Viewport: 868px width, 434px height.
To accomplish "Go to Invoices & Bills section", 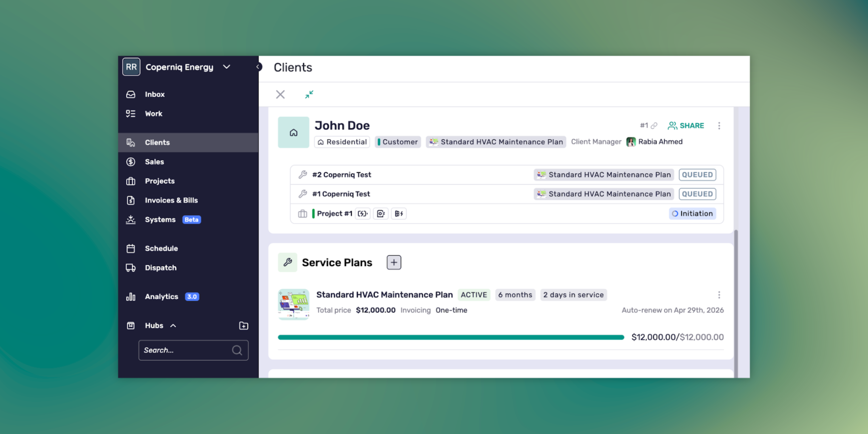I will point(171,200).
